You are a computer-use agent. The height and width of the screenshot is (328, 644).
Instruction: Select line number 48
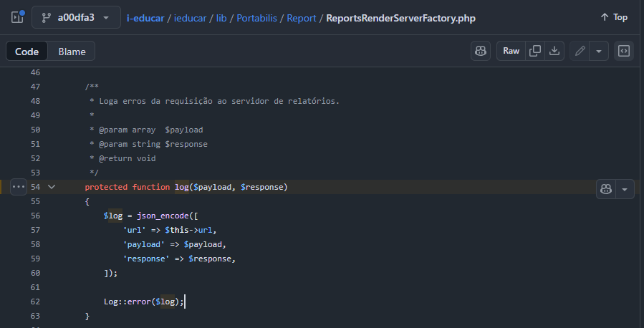35,101
